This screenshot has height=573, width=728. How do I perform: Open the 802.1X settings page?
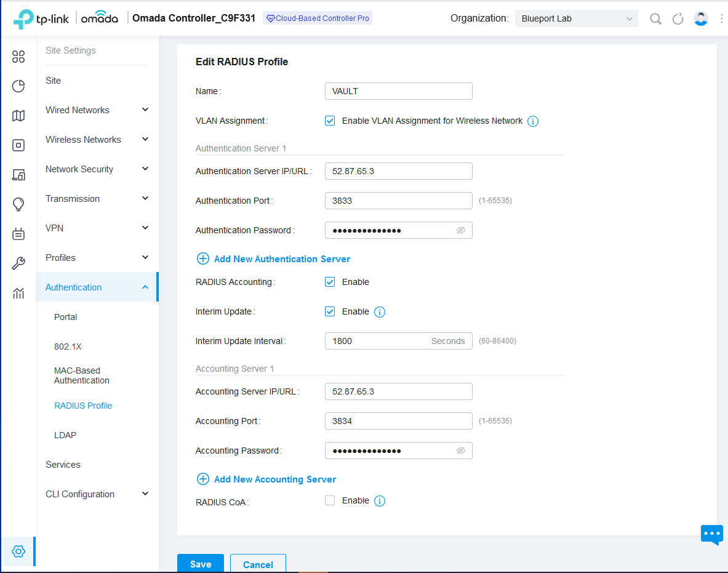[x=68, y=347]
